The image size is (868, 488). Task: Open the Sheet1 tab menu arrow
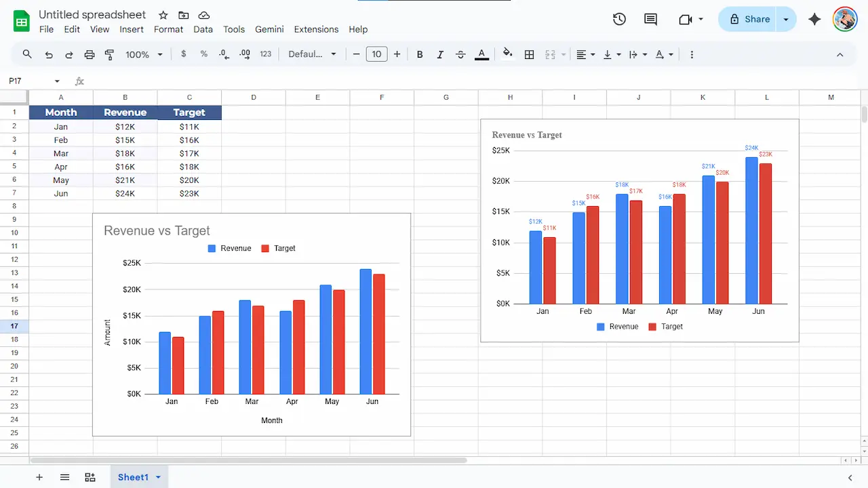158,477
